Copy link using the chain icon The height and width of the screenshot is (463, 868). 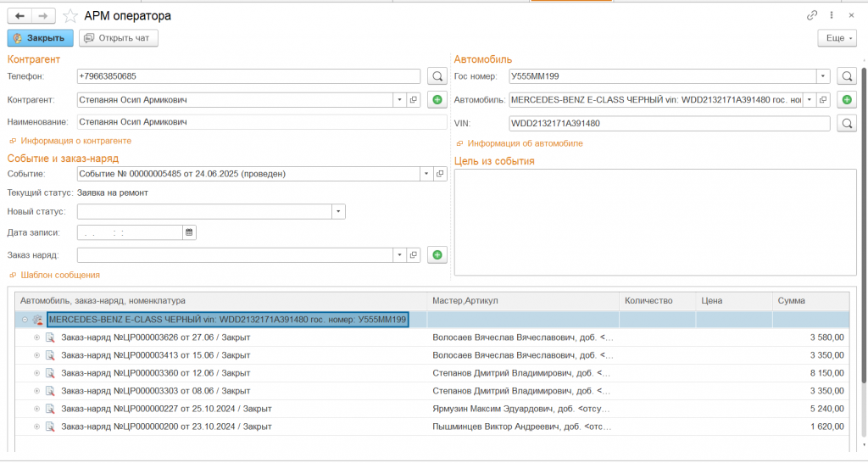812,15
